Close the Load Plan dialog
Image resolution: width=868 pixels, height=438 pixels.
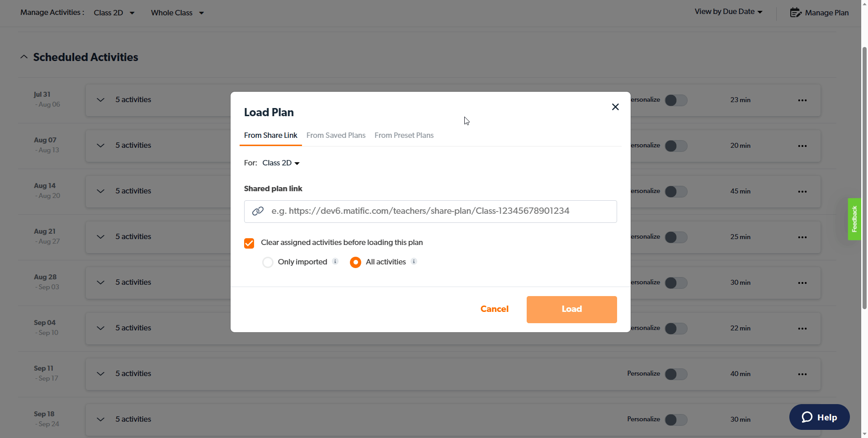[x=615, y=107]
